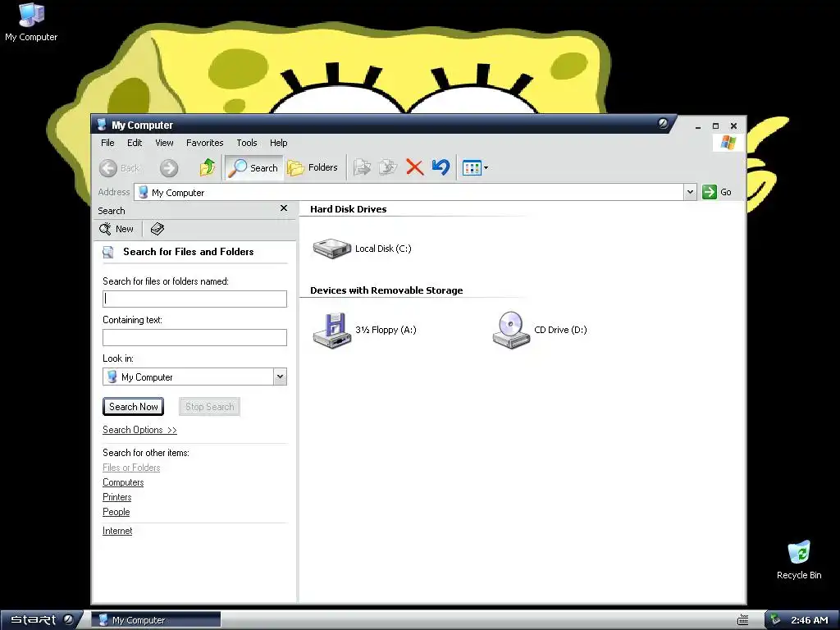Open the Start menu

click(x=42, y=620)
